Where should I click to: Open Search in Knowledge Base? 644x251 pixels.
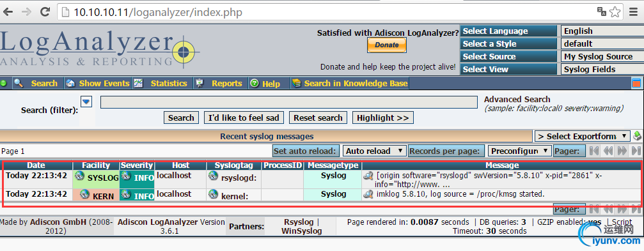(x=350, y=83)
